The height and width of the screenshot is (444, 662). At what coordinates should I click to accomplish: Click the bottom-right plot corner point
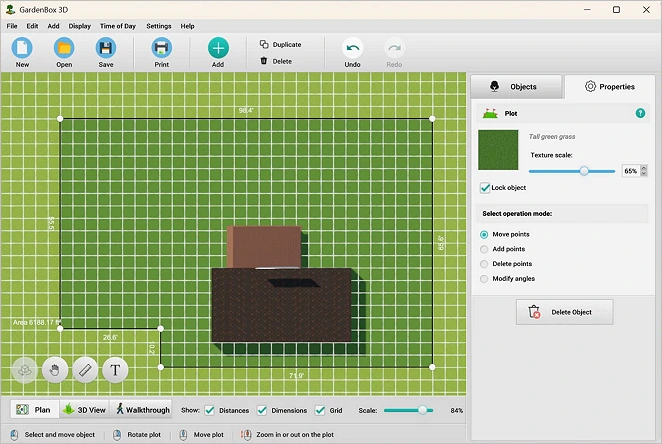coord(432,367)
